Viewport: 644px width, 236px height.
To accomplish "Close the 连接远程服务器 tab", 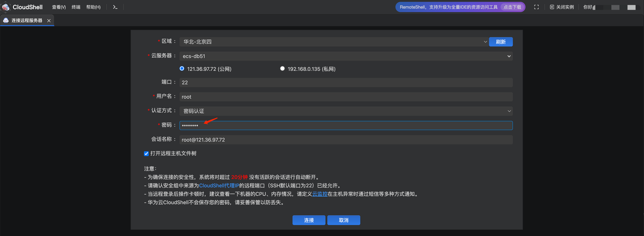I will pyautogui.click(x=49, y=21).
